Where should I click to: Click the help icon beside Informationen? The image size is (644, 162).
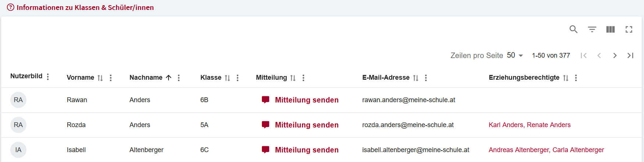[x=11, y=7]
